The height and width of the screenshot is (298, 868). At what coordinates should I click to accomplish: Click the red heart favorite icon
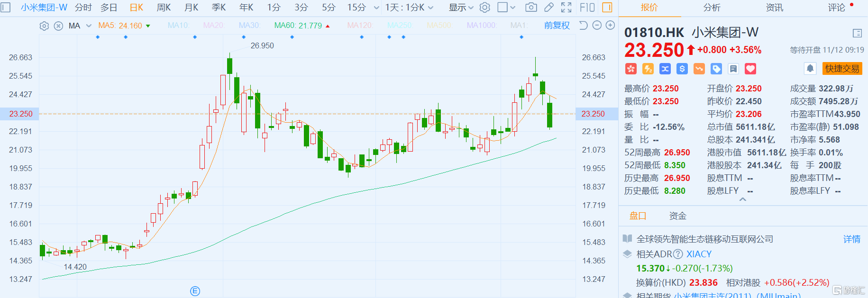pyautogui.click(x=750, y=69)
